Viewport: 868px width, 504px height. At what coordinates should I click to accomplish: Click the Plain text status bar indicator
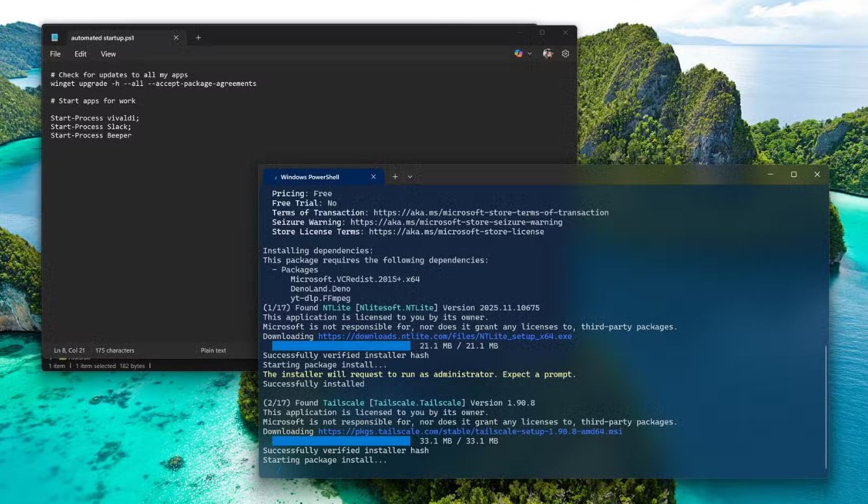point(213,351)
